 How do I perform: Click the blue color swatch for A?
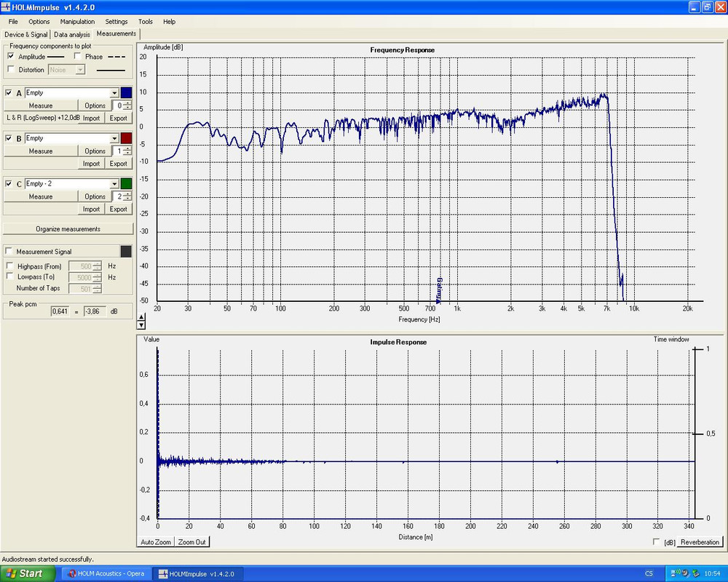point(126,92)
